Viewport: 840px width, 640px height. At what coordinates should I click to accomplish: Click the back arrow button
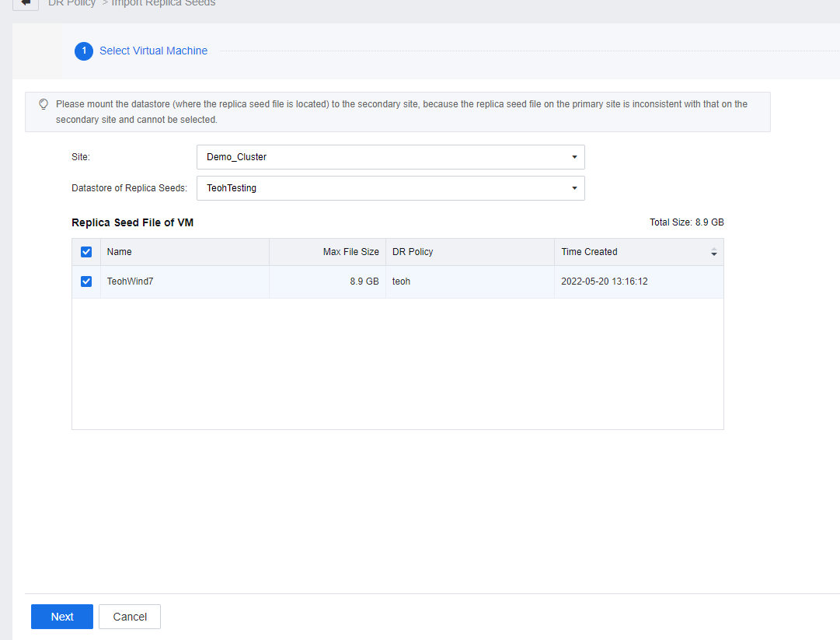26,3
